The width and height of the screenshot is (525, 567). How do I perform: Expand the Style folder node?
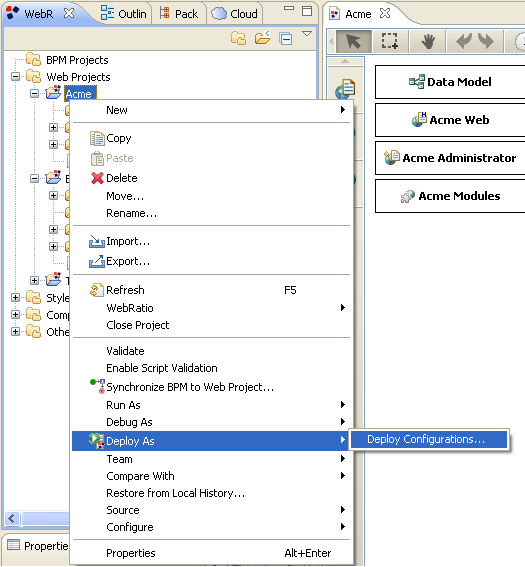click(15, 298)
